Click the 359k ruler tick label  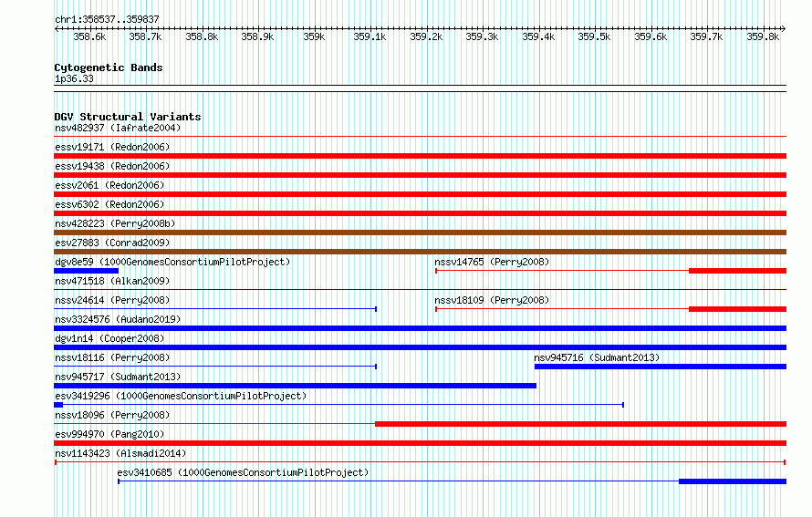tap(315, 36)
